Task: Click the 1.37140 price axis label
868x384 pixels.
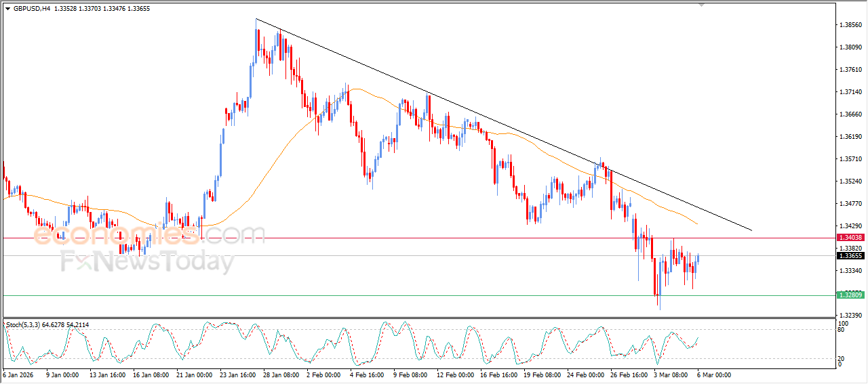Action: coord(850,92)
